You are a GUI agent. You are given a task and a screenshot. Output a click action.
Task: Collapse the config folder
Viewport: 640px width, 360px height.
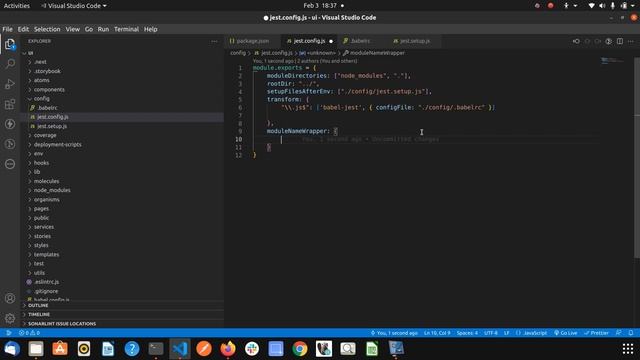[41, 99]
